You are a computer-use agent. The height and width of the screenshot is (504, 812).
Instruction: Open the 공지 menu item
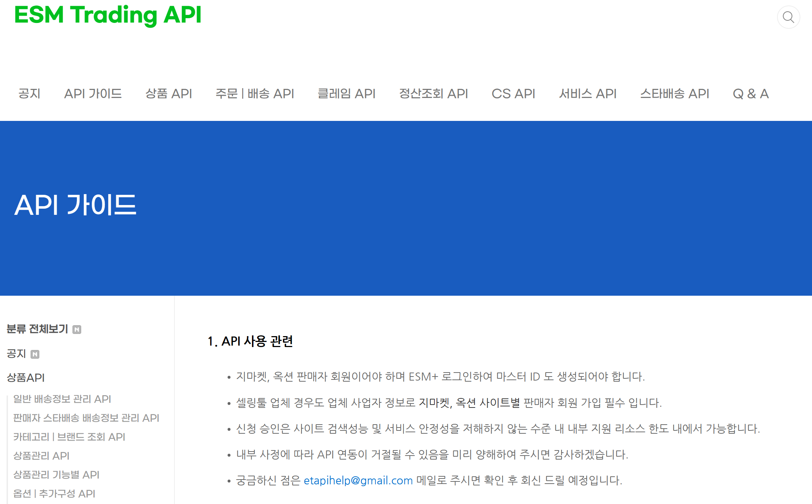(29, 94)
